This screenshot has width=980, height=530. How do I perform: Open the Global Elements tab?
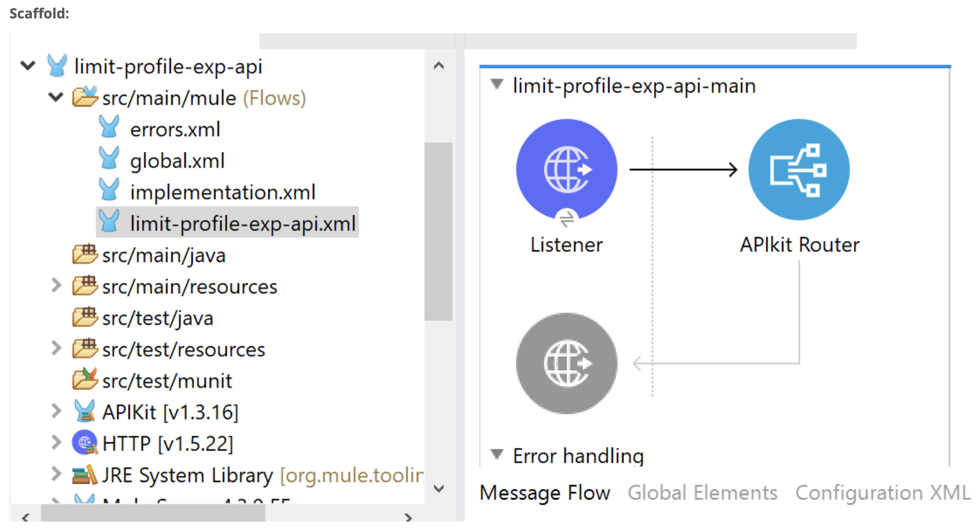[702, 493]
